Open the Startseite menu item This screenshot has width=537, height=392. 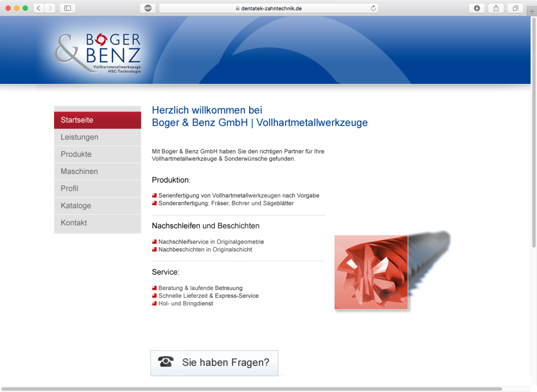(x=98, y=120)
